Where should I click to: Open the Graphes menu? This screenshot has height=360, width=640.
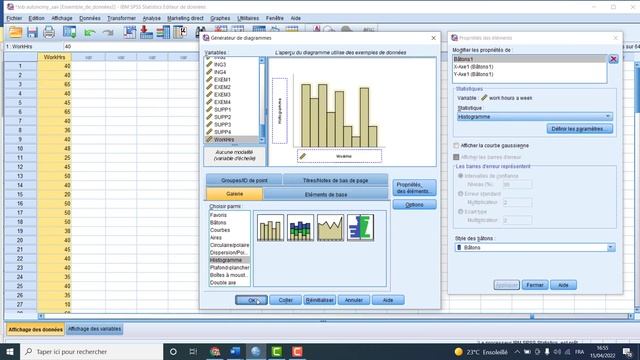(x=220, y=18)
